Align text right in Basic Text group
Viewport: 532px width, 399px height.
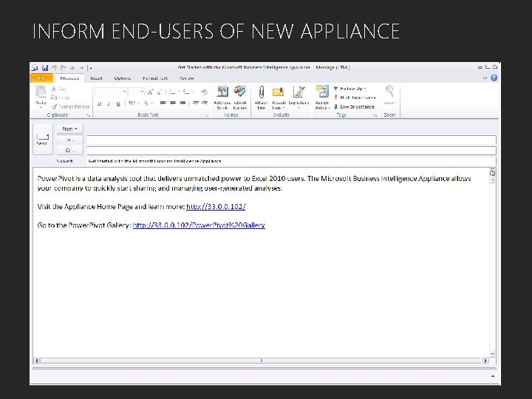click(x=183, y=103)
